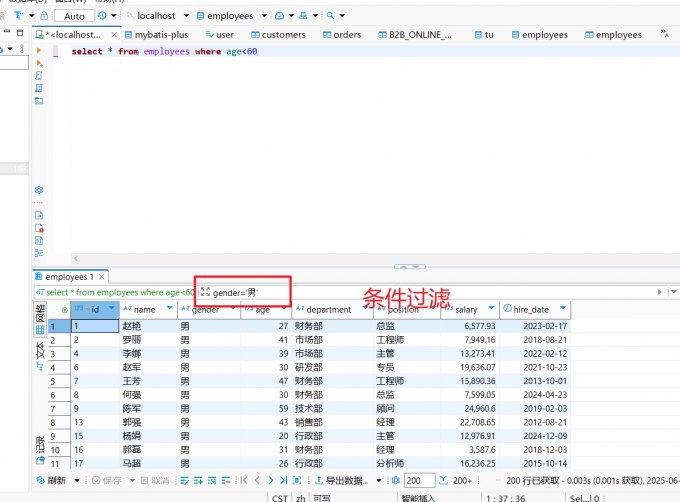Viewport: 680px width, 502px height.
Task: Switch to the orders tab
Action: pyautogui.click(x=342, y=35)
